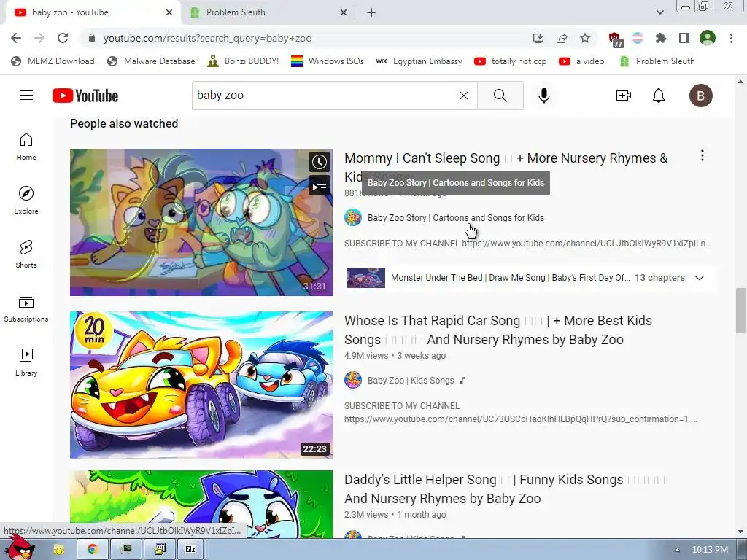Open the Egyptian Embassy bookmark
The height and width of the screenshot is (560, 747).
(419, 61)
